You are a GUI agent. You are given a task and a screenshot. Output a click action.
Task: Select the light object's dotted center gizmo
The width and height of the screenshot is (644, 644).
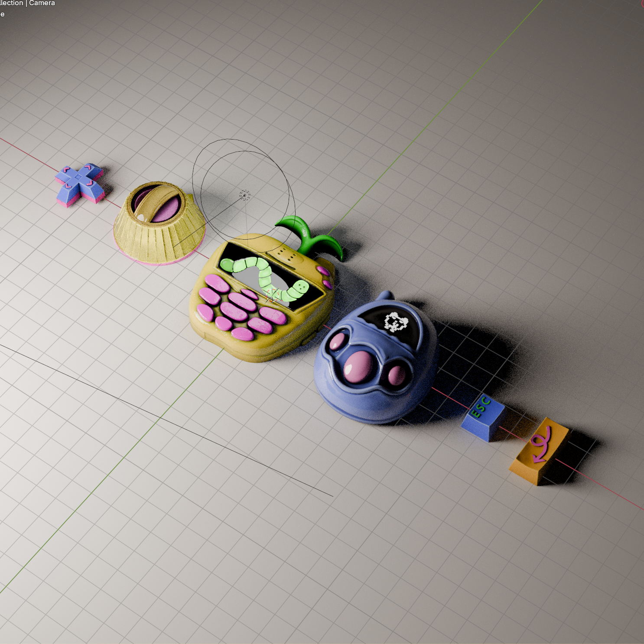(245, 195)
